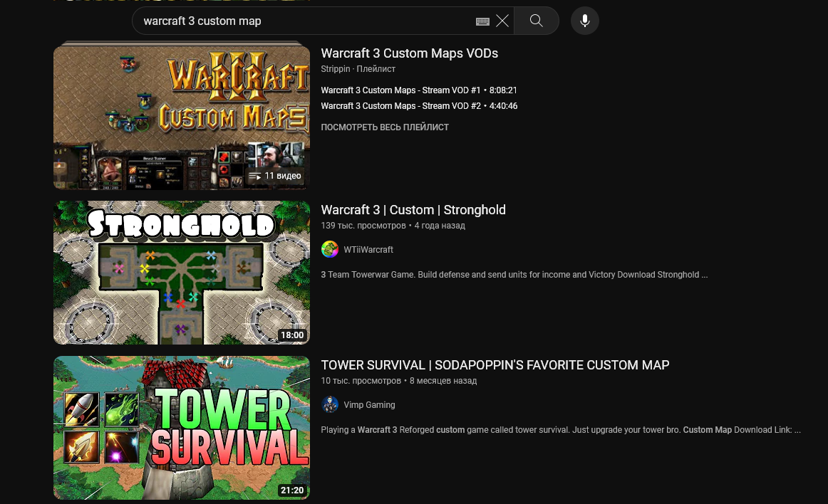Click the 139 тыс. просмотров view count text

coord(363,226)
